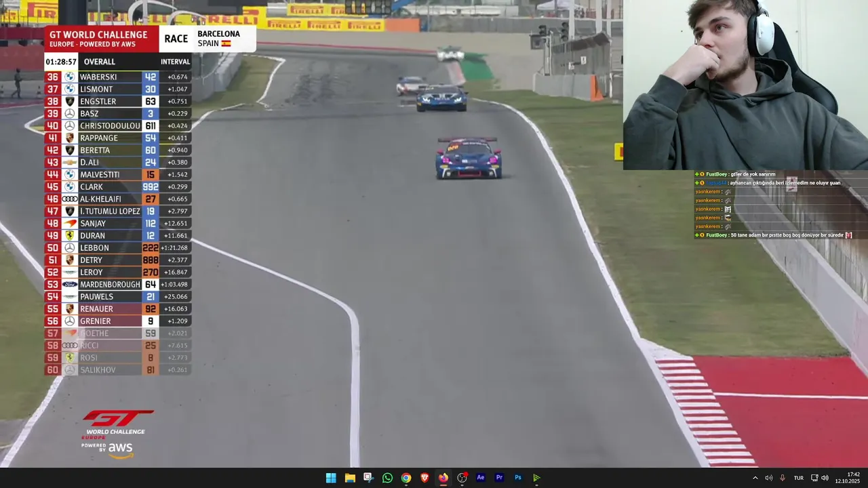Click car number 611 badge
Viewport: 868px width, 488px height.
tap(151, 125)
